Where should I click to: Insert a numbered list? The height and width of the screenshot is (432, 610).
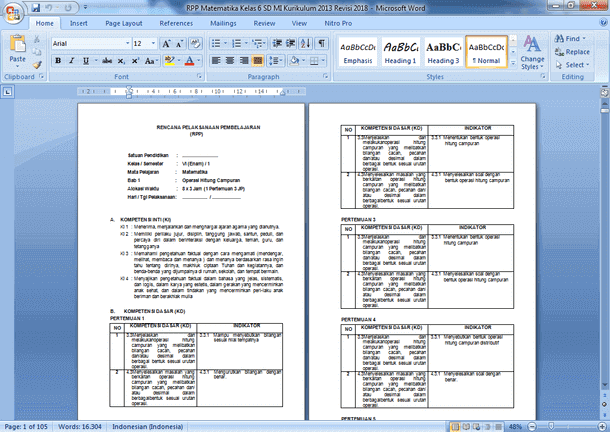236,43
